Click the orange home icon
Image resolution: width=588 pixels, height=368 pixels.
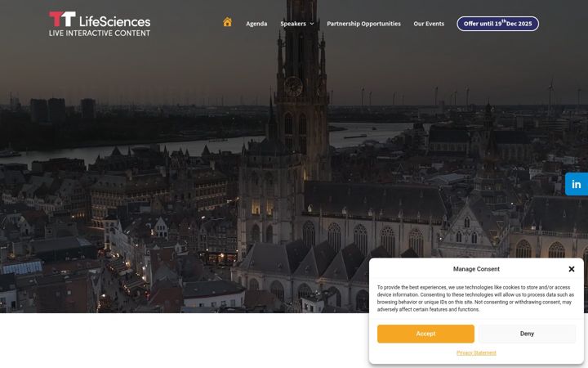pyautogui.click(x=227, y=22)
